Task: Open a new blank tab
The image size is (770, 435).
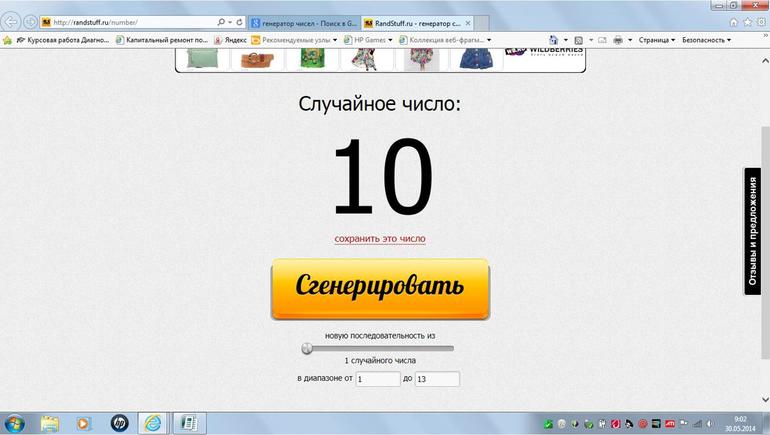Action: click(481, 23)
